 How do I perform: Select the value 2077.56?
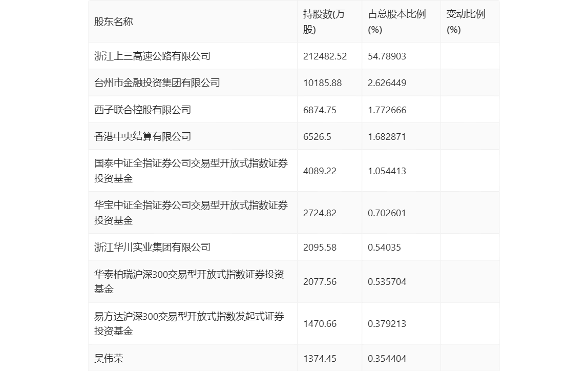coord(320,282)
